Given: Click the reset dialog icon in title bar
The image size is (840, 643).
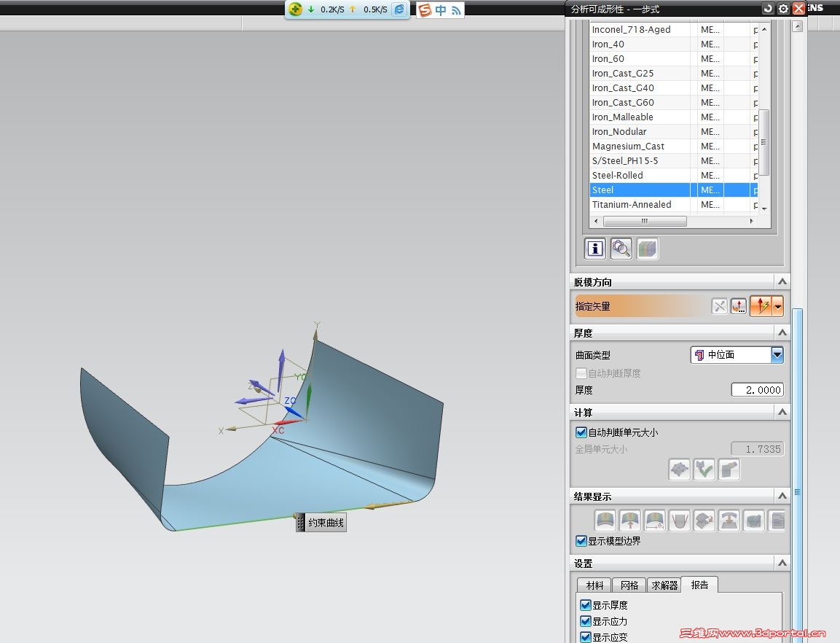Looking at the screenshot, I should 768,9.
